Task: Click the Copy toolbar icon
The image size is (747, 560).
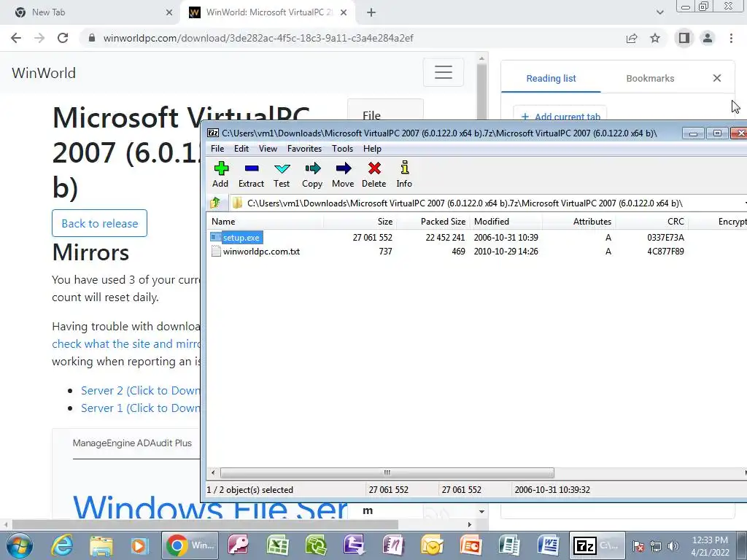Action: click(312, 175)
